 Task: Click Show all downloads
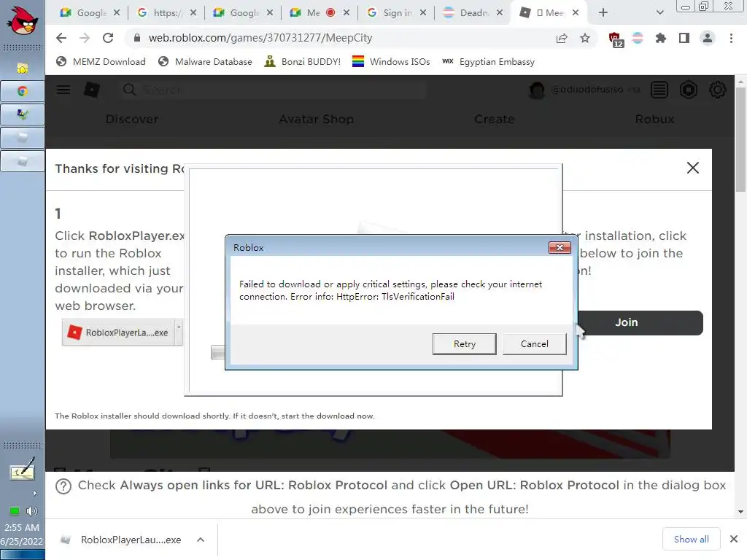click(692, 539)
